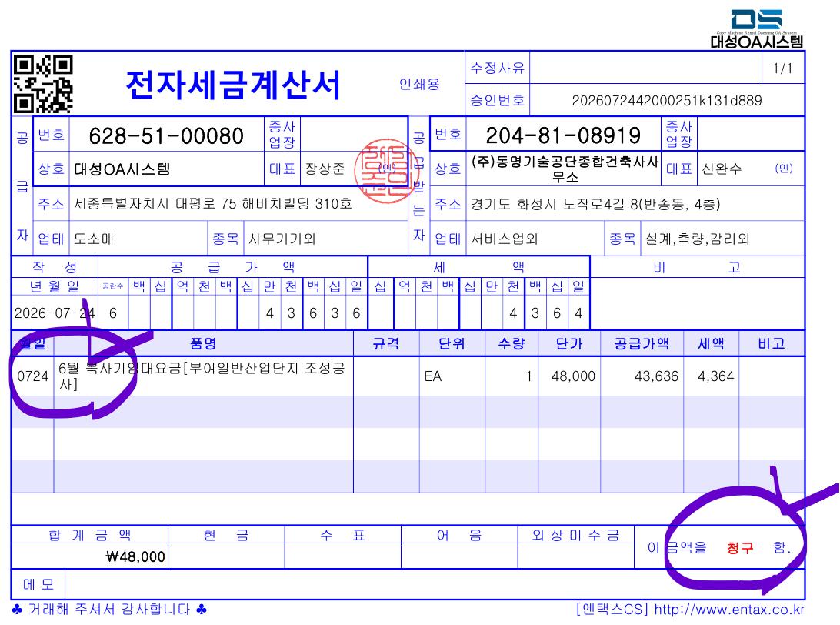This screenshot has width=840, height=625.
Task: Click the 어음 label
Action: (x=459, y=535)
